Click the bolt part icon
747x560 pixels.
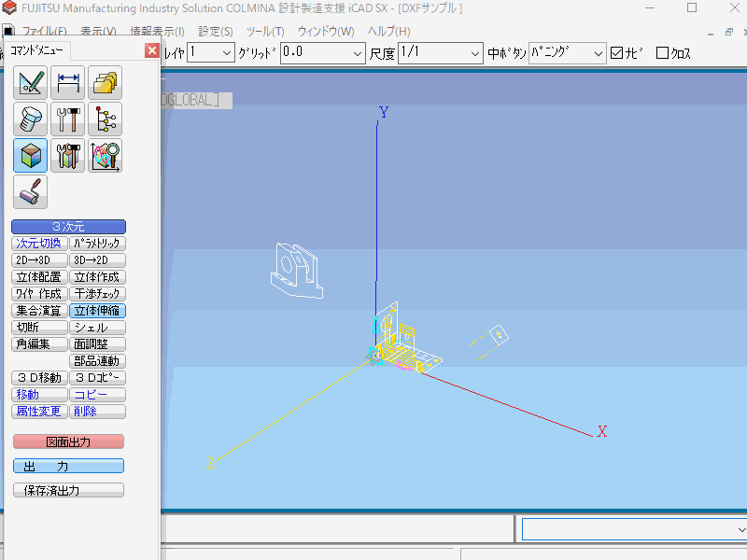click(x=30, y=119)
